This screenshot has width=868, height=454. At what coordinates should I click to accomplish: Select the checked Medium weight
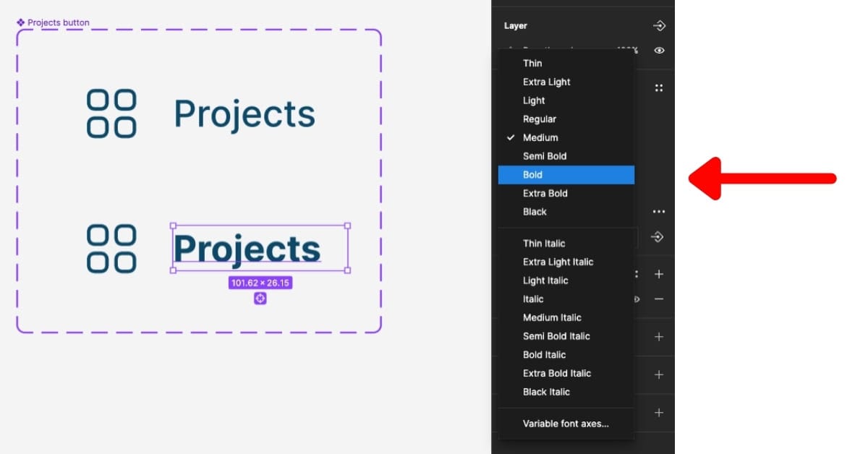pos(541,137)
